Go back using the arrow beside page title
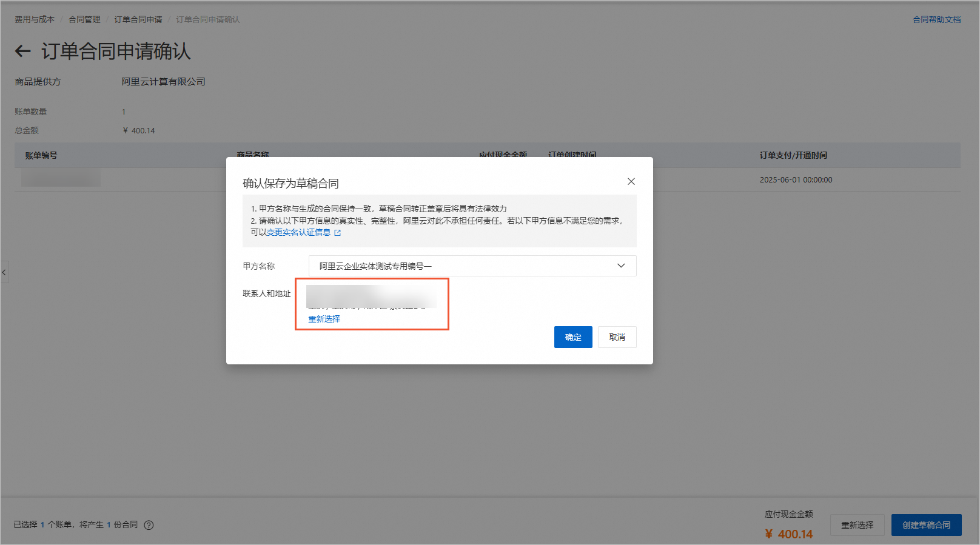This screenshot has height=545, width=980. coord(23,52)
